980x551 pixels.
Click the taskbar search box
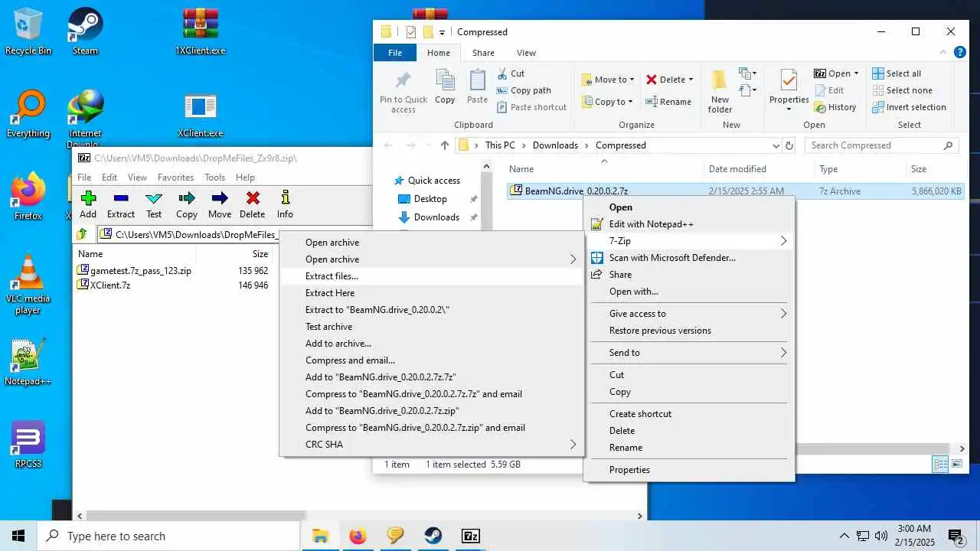click(168, 536)
